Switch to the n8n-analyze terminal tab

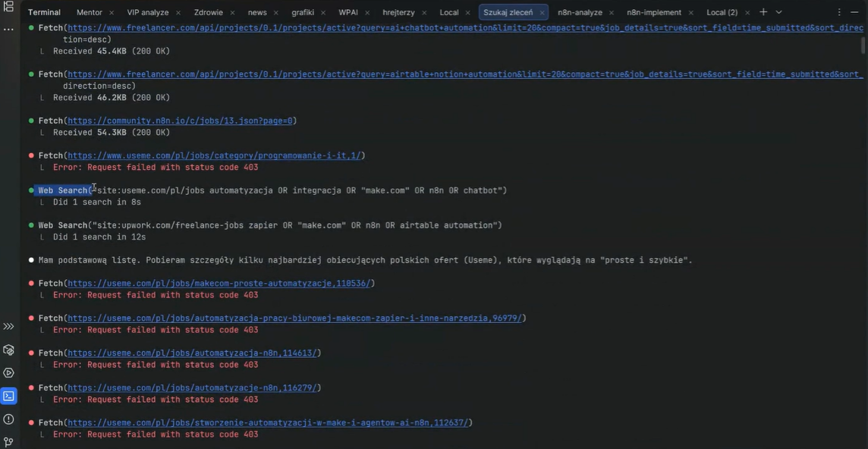pos(580,12)
